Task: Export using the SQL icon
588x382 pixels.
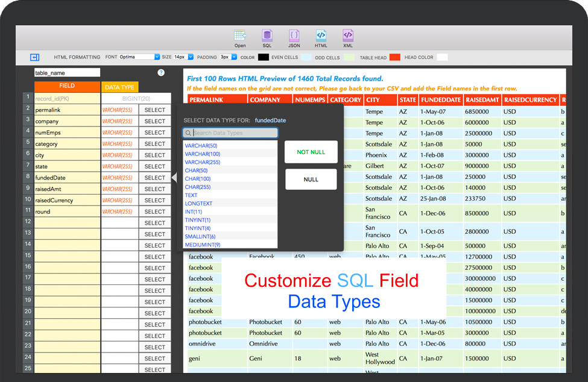Action: click(267, 36)
